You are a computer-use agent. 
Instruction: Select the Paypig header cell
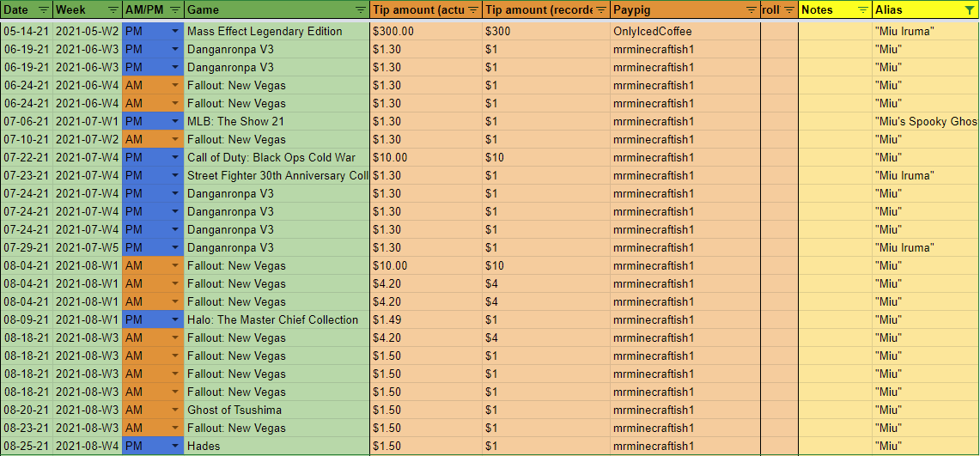coord(685,10)
